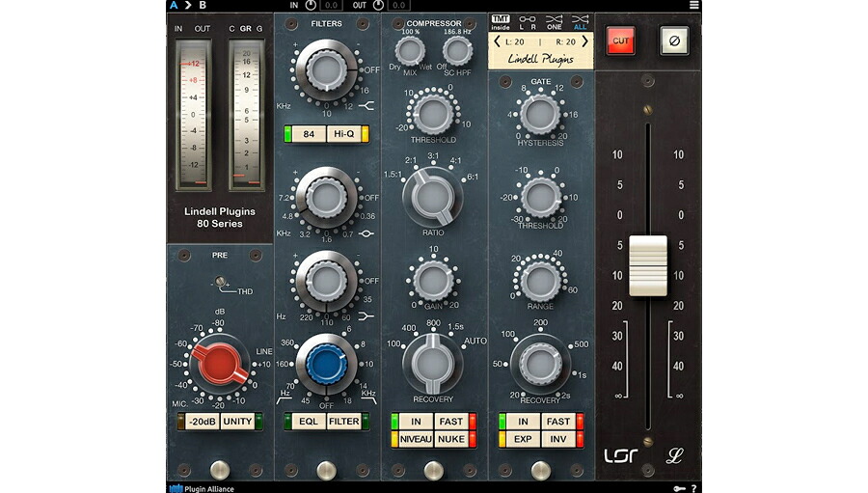Click the -20dB preamp pad button

click(203, 422)
